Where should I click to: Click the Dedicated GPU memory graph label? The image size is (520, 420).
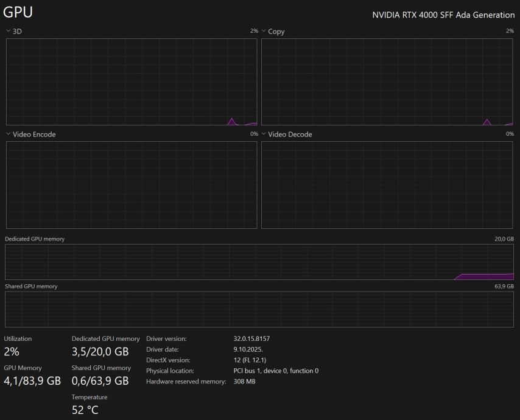(35, 239)
